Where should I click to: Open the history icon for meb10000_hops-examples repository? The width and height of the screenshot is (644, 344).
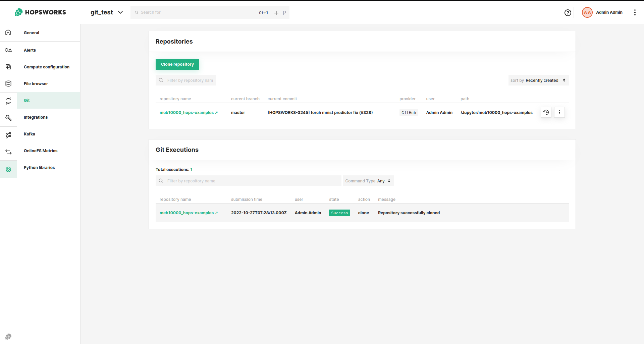click(546, 112)
